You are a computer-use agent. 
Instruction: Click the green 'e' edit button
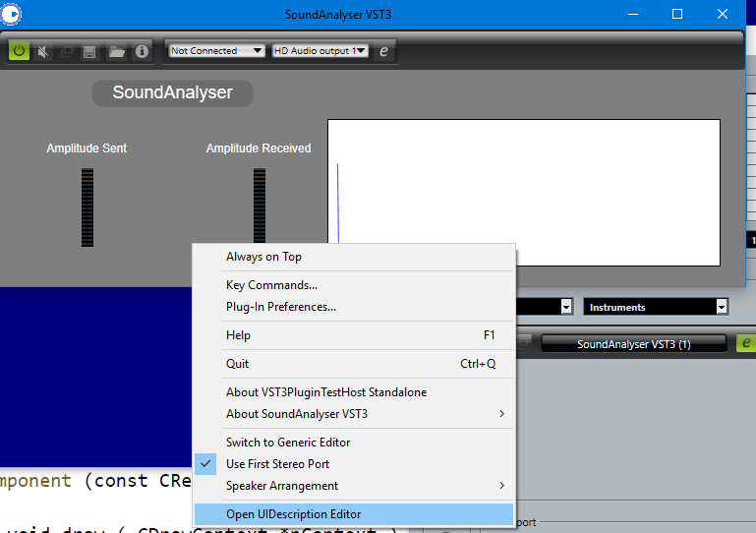(x=746, y=343)
